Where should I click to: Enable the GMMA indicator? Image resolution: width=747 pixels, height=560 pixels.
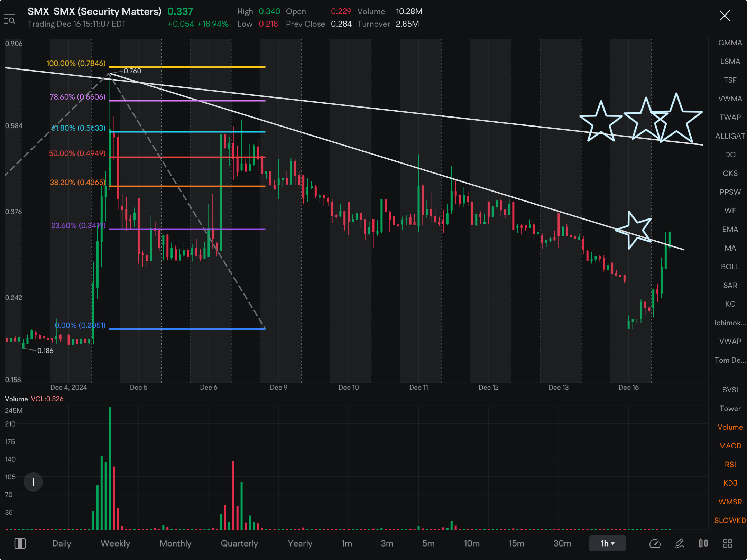[x=730, y=43]
